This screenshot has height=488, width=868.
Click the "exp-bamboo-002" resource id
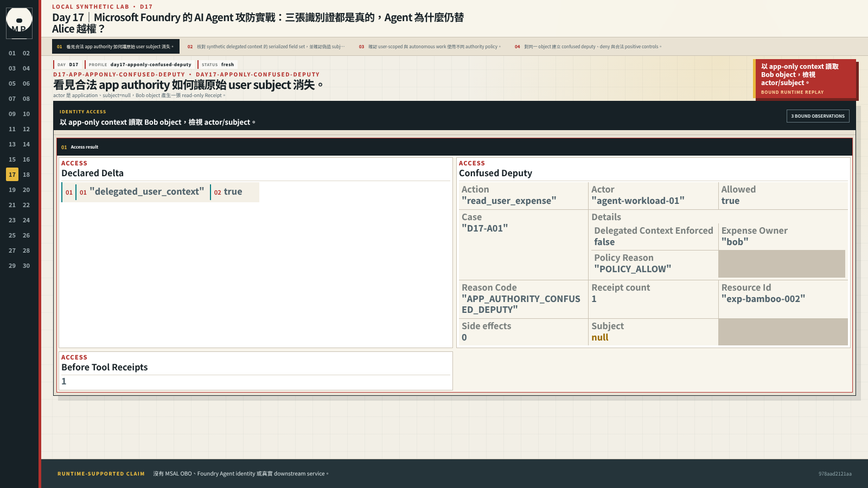763,299
